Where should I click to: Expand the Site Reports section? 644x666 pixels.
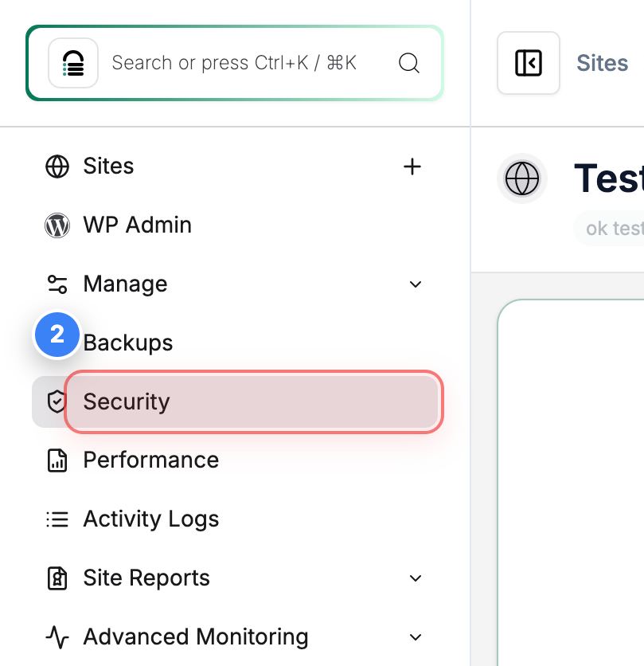415,578
